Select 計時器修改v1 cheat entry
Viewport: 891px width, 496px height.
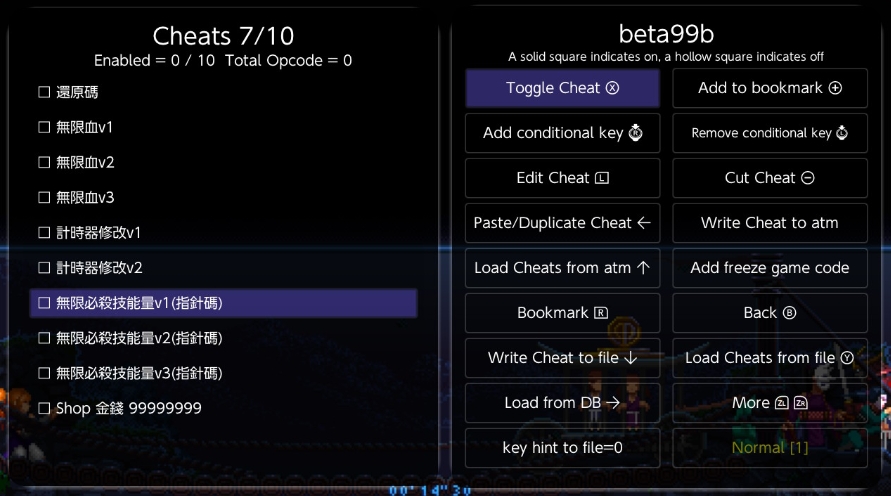tap(98, 233)
